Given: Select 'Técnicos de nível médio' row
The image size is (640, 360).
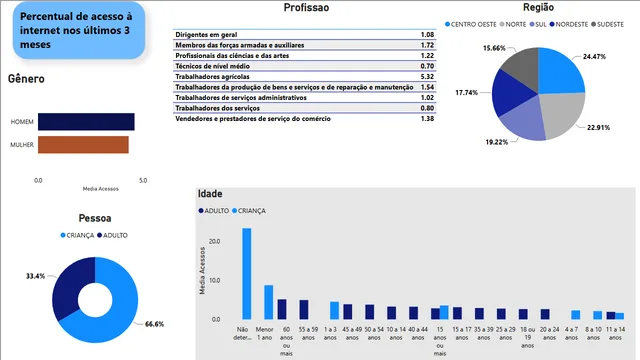Looking at the screenshot, I should [x=304, y=66].
